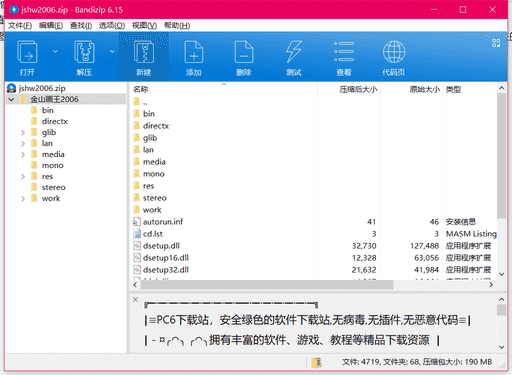
Task: Expand the media folder in tree
Action: (23, 155)
